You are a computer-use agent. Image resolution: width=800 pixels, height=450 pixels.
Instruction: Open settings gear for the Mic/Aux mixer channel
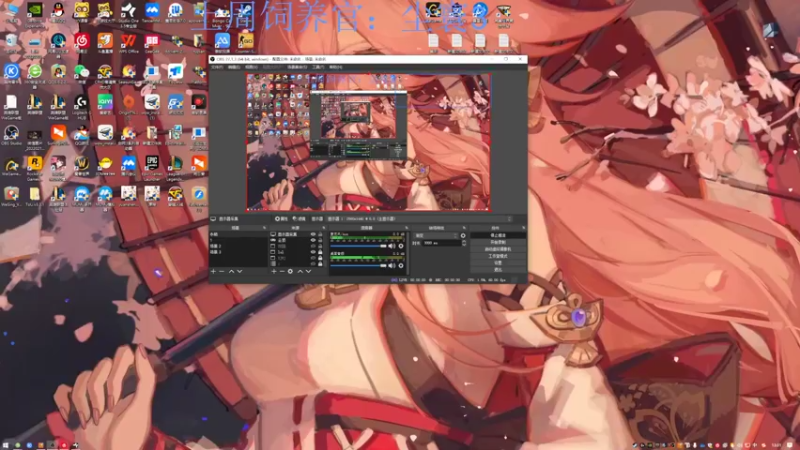[x=401, y=246]
